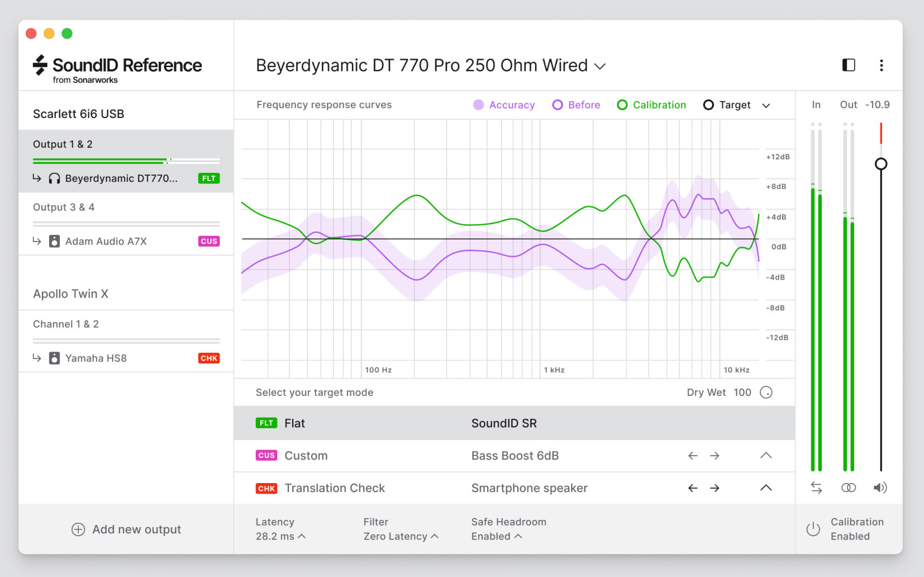Image resolution: width=924 pixels, height=577 pixels.
Task: Select Output 1 & 2
Action: pyautogui.click(x=63, y=144)
